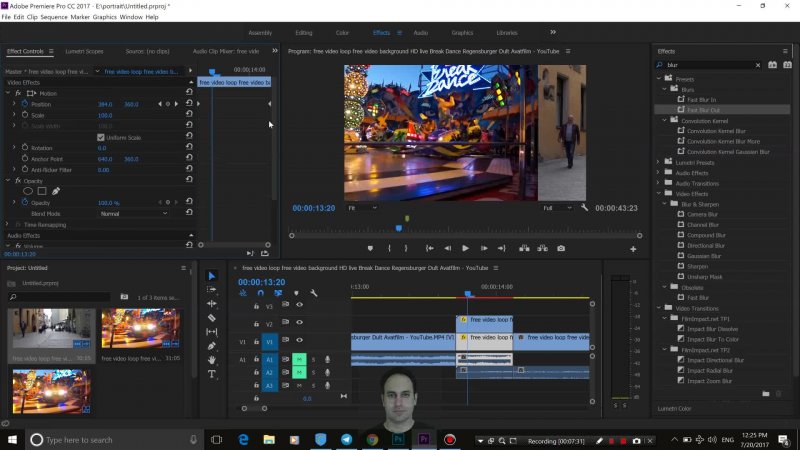
Task: Open the Blend Mode dropdown
Action: pyautogui.click(x=133, y=213)
